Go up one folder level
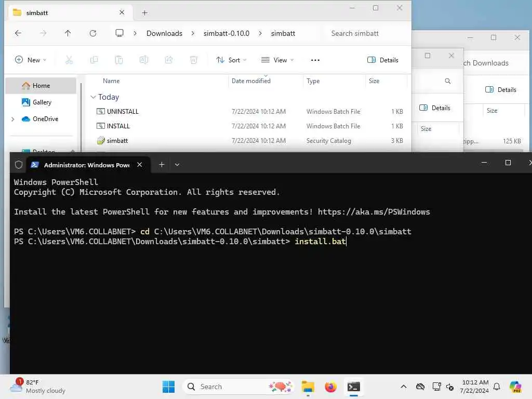Image resolution: width=532 pixels, height=399 pixels. click(x=68, y=33)
